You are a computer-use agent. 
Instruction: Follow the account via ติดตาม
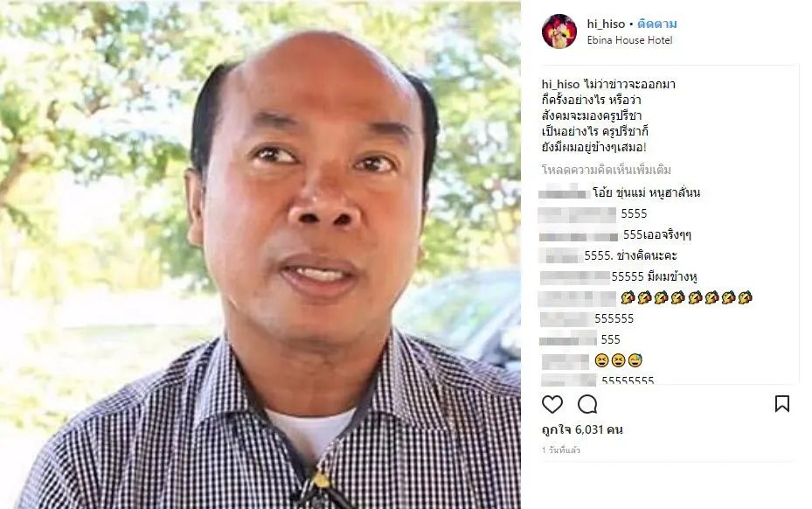pos(657,24)
